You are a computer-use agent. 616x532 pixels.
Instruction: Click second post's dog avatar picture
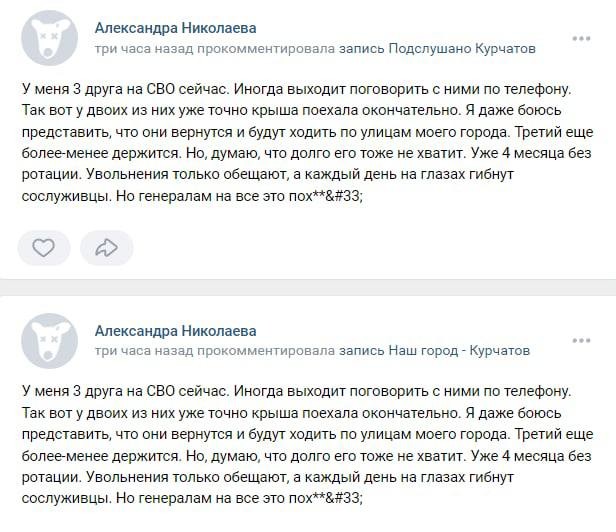click(x=49, y=341)
